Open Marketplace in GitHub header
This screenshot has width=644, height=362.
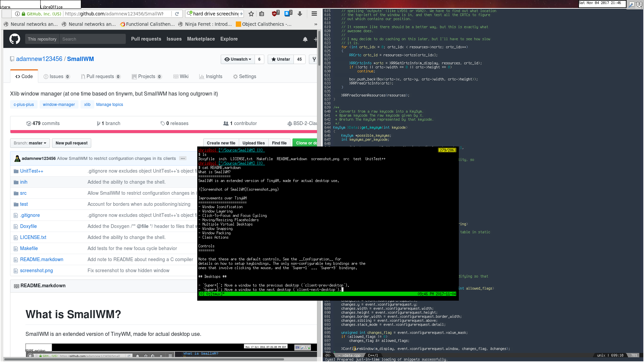(x=201, y=39)
